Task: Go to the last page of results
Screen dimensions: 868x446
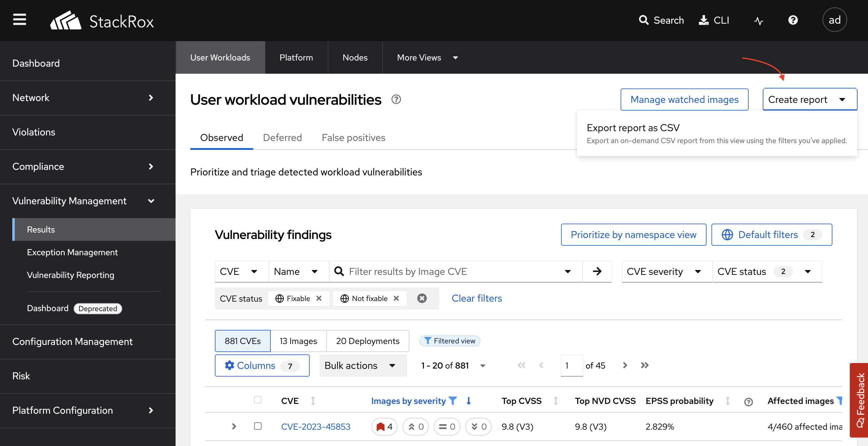Action: tap(644, 366)
